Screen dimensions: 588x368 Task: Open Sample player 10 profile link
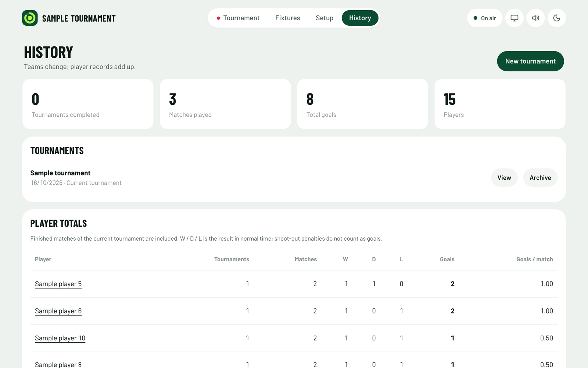(60, 338)
